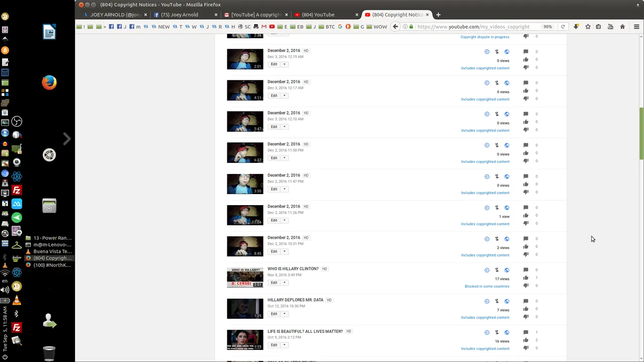Viewport: 644px width, 362px height.
Task: Click the large Firefox icon in the dock
Action: 49,82
